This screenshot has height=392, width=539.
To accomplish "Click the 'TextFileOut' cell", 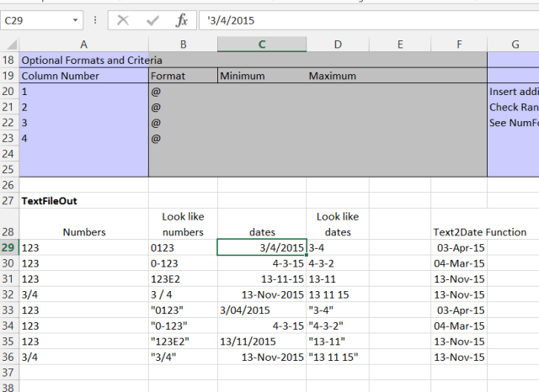I will click(x=84, y=201).
